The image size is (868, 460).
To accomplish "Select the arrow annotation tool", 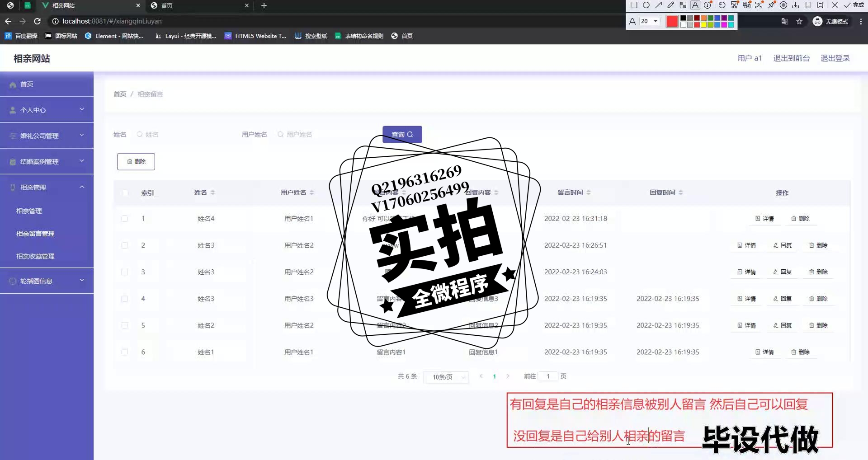I will coord(659,5).
